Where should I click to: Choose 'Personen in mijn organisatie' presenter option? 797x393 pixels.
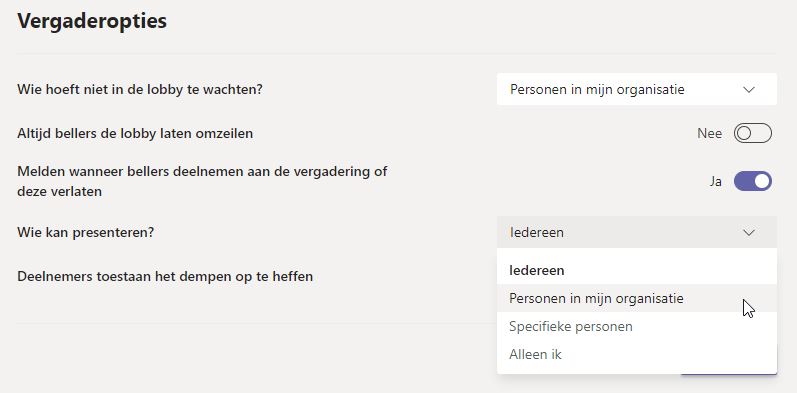pyautogui.click(x=636, y=298)
